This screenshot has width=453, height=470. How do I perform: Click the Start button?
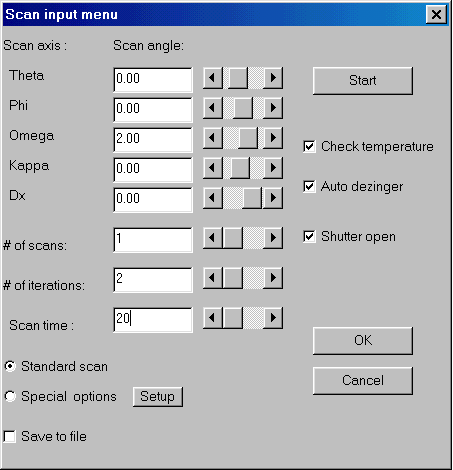coord(363,81)
